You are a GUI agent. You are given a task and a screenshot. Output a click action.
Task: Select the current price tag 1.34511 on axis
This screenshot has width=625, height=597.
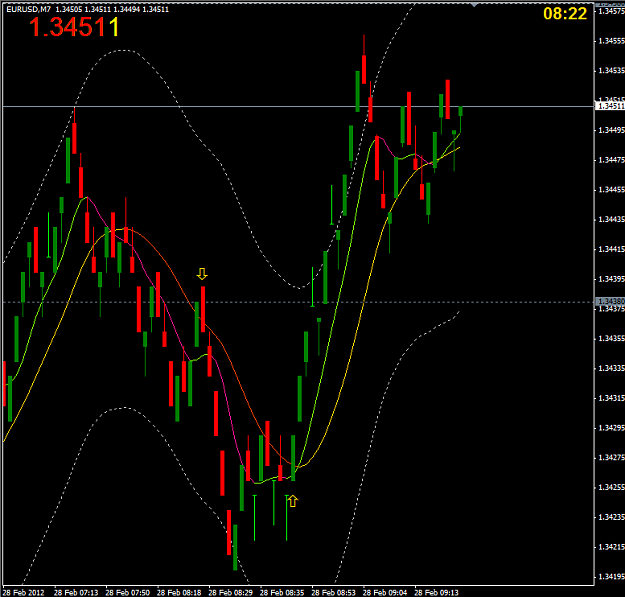pyautogui.click(x=609, y=106)
